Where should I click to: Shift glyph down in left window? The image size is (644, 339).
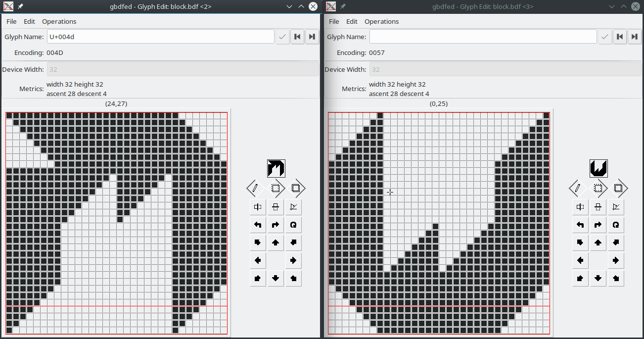coord(276,278)
